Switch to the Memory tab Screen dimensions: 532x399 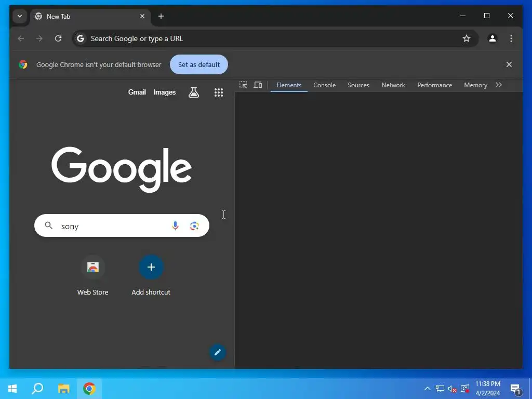click(x=475, y=85)
